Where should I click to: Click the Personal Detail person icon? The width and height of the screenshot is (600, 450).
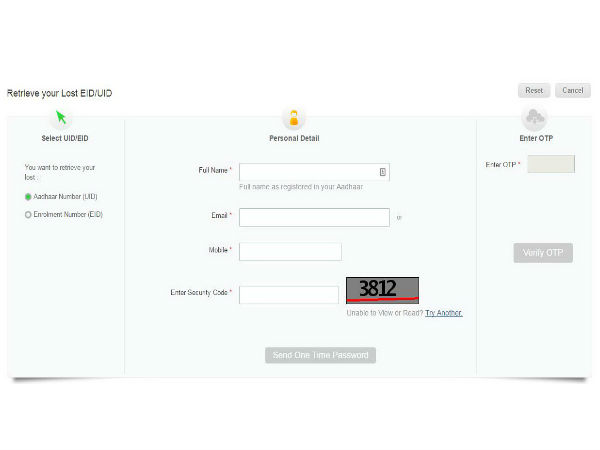(x=294, y=118)
